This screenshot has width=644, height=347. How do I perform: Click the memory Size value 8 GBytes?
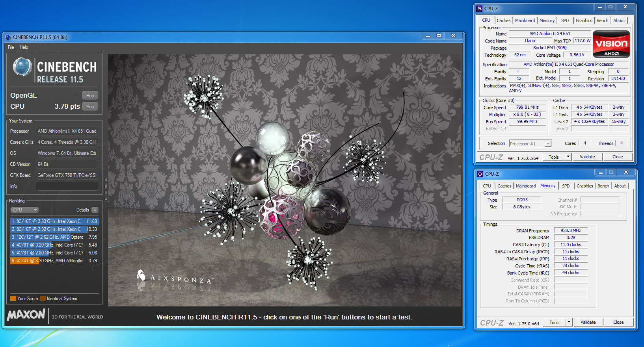click(522, 207)
